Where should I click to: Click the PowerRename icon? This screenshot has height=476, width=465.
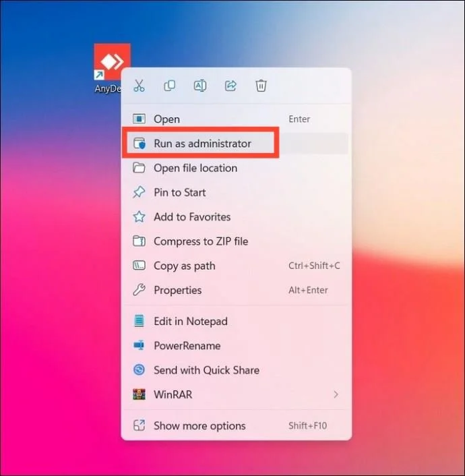pyautogui.click(x=139, y=345)
